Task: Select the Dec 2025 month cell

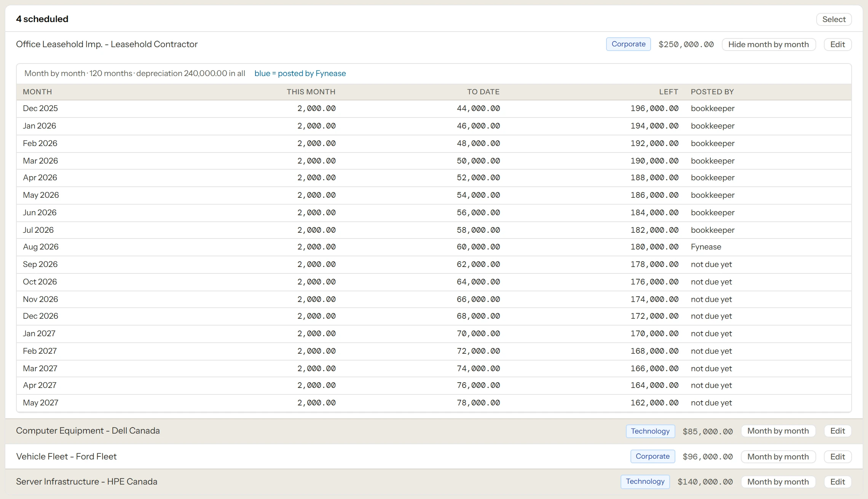Action: tap(40, 108)
